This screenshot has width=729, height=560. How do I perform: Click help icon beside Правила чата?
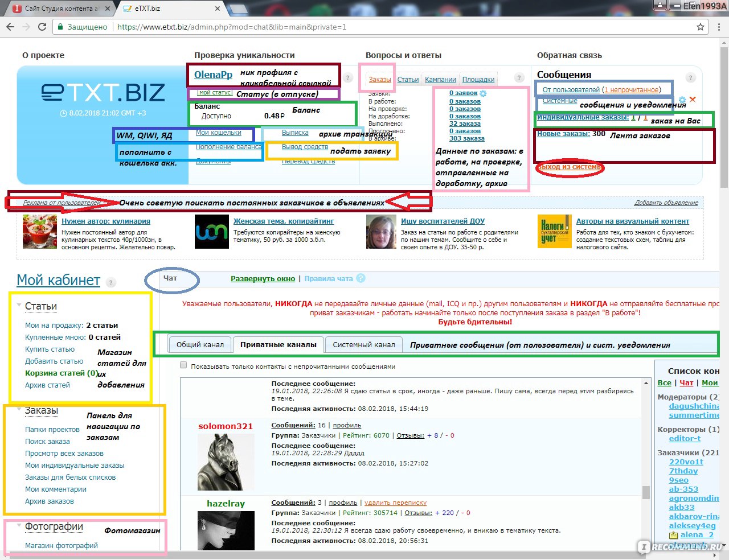coord(361,278)
